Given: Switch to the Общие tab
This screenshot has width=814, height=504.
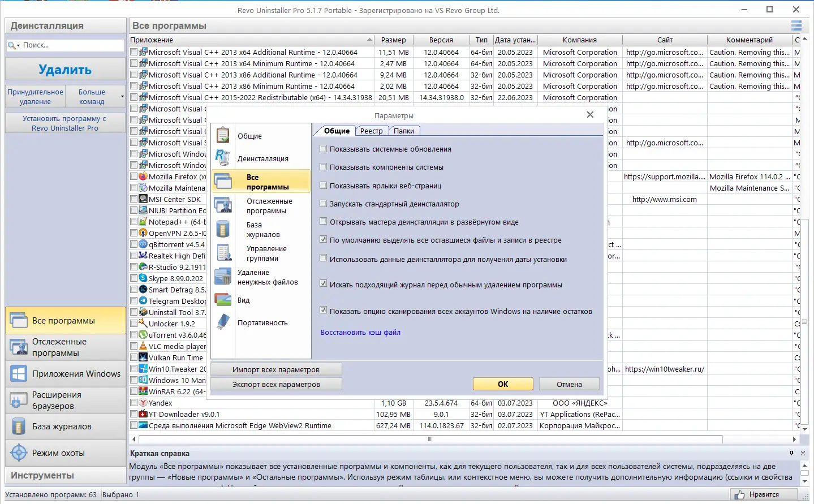Looking at the screenshot, I should 337,131.
